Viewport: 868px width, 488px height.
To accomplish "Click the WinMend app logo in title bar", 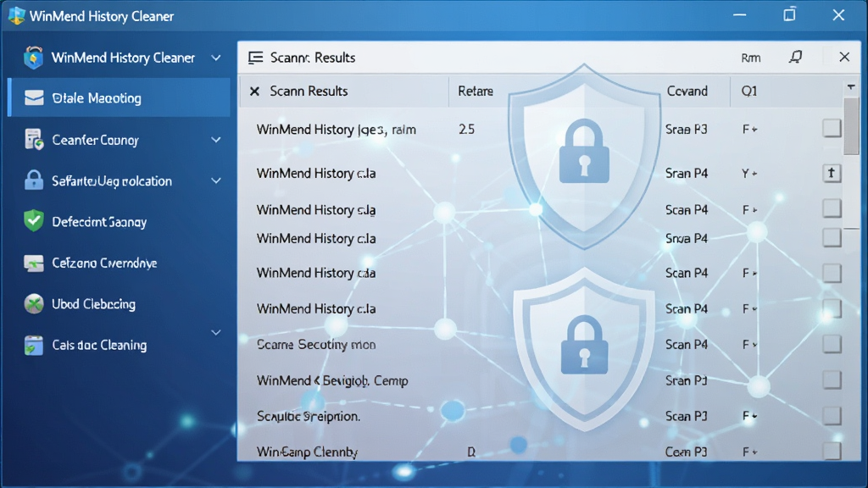I will (x=17, y=15).
